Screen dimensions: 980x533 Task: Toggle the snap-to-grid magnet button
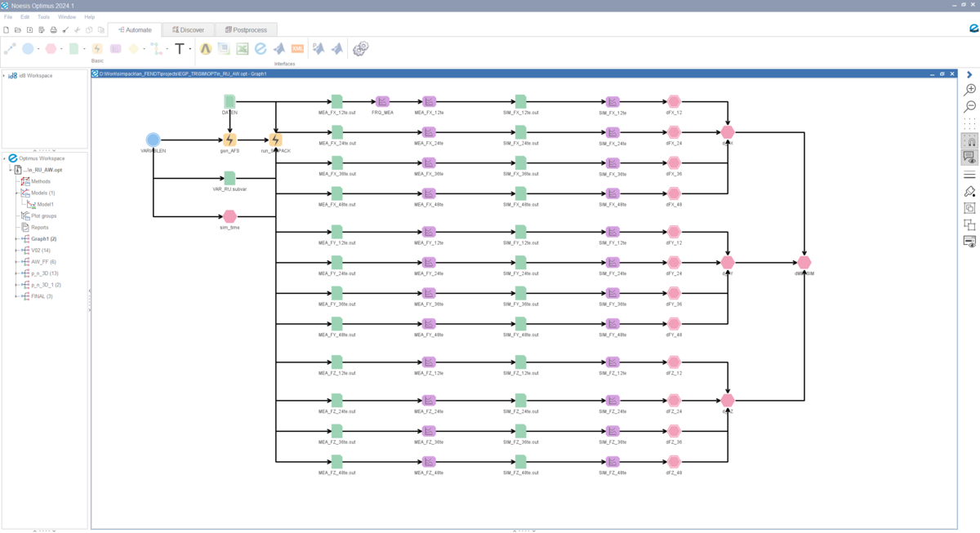click(x=969, y=140)
